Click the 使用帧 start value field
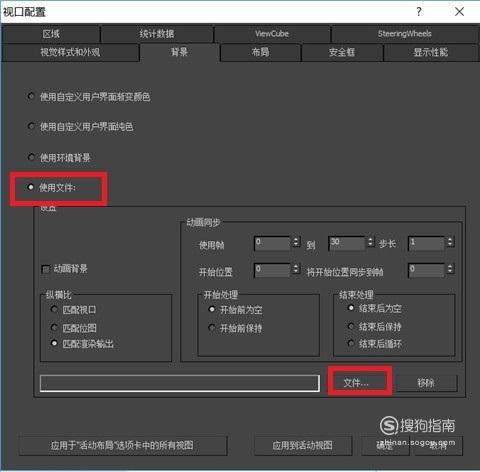The width and height of the screenshot is (480, 472). 272,243
